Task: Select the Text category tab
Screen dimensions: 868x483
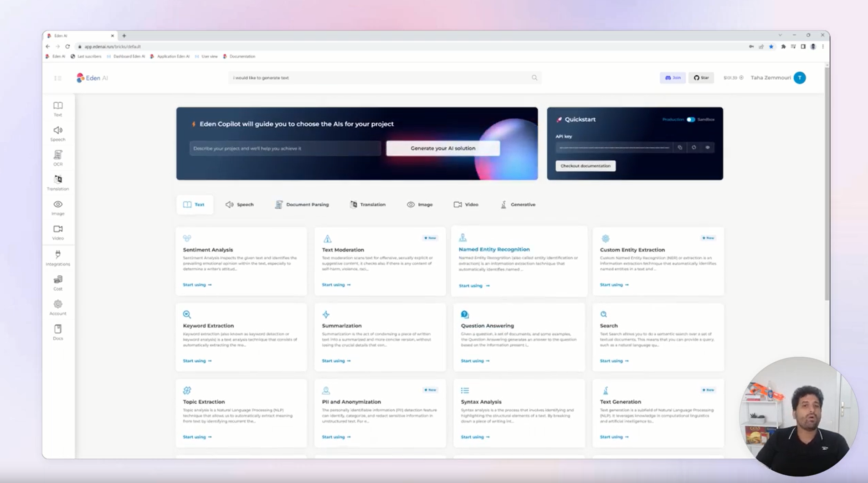Action: point(195,205)
